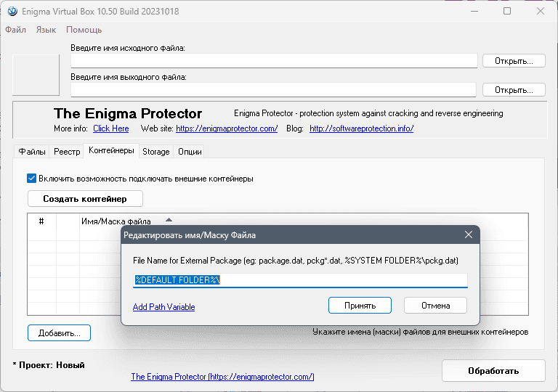Screen dimensions: 558x392
Task: Toggle the external containers checkbox
Action: coord(32,178)
